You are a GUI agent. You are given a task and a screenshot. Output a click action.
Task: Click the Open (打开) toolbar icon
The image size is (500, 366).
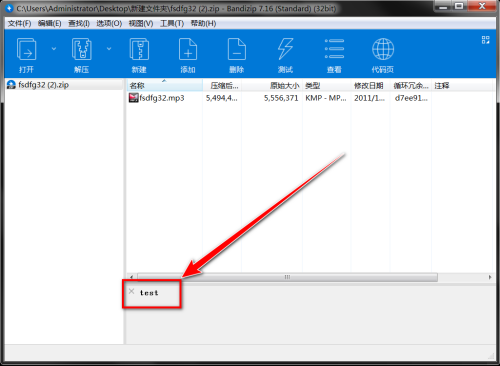(x=27, y=49)
